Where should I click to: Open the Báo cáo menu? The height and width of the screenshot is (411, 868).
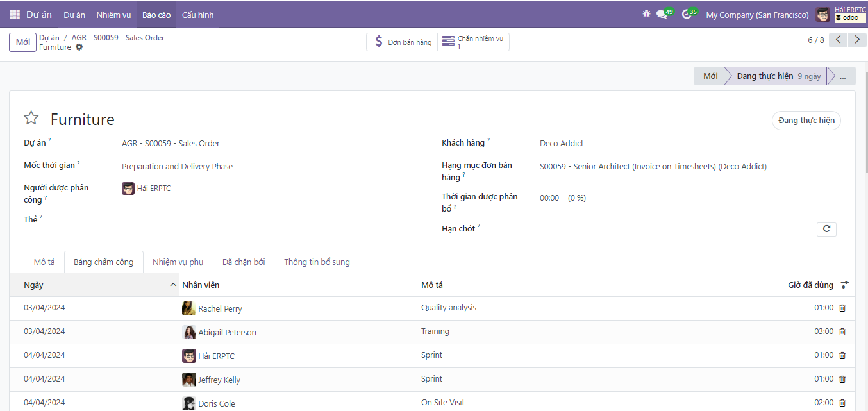pos(156,15)
